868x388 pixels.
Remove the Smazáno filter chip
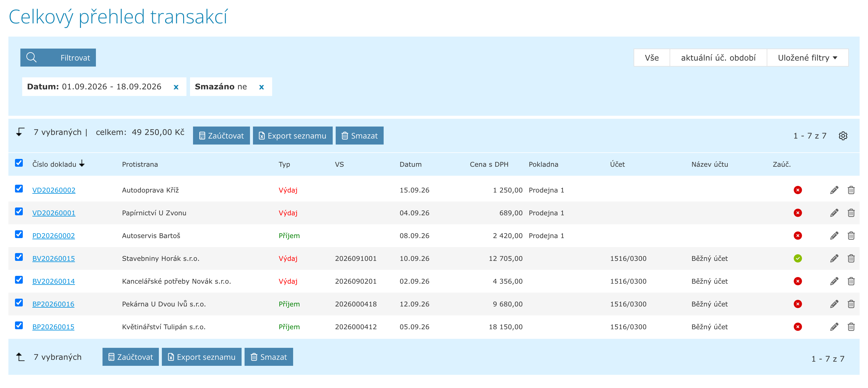coord(261,87)
